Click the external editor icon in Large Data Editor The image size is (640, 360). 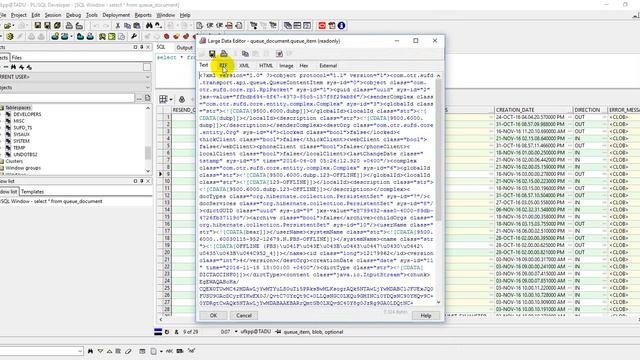tap(279, 53)
